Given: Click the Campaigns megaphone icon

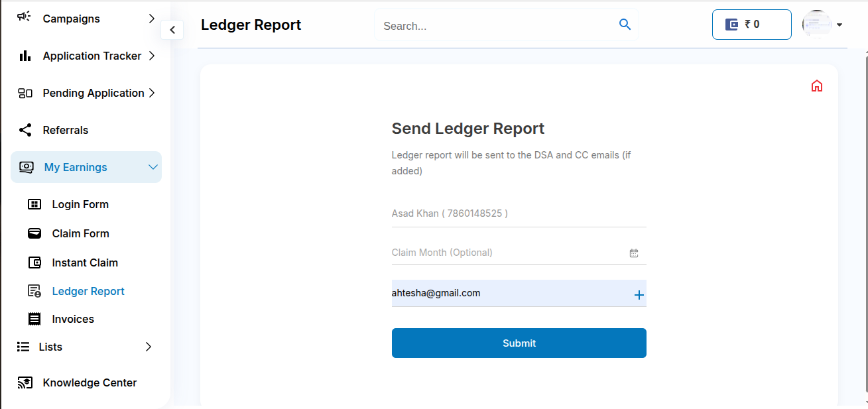Looking at the screenshot, I should click(x=25, y=17).
